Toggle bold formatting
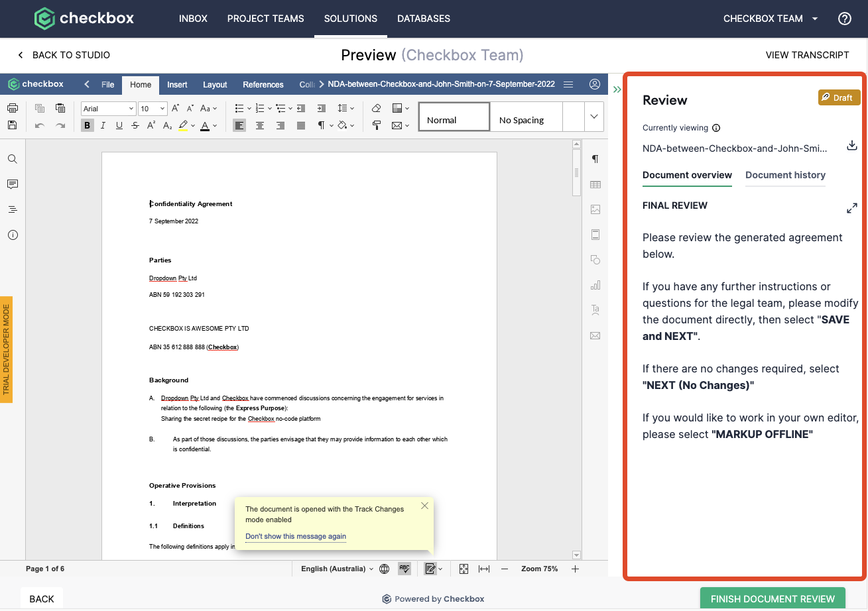868x611 pixels. (88, 125)
